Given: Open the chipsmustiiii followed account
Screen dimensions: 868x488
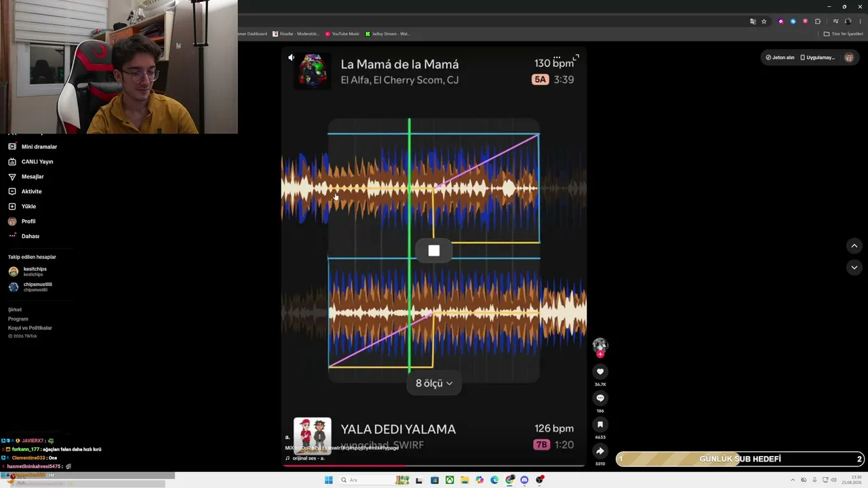Looking at the screenshot, I should point(31,287).
